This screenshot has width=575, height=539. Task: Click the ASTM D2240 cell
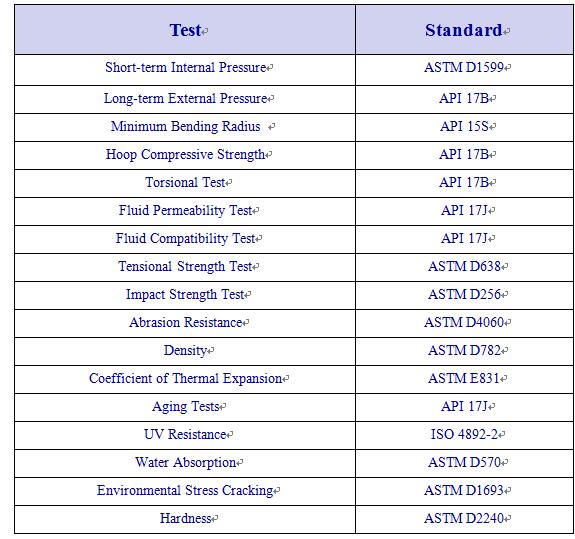pyautogui.click(x=464, y=519)
